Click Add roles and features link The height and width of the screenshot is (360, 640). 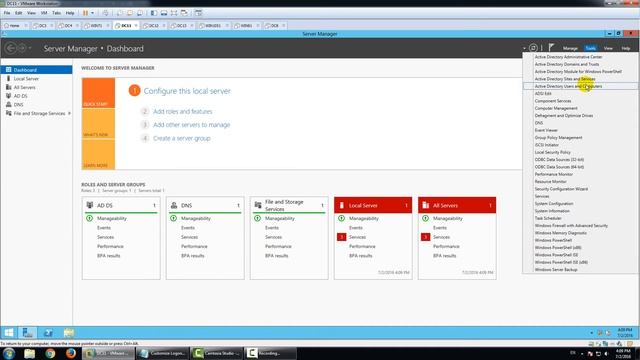pyautogui.click(x=182, y=111)
